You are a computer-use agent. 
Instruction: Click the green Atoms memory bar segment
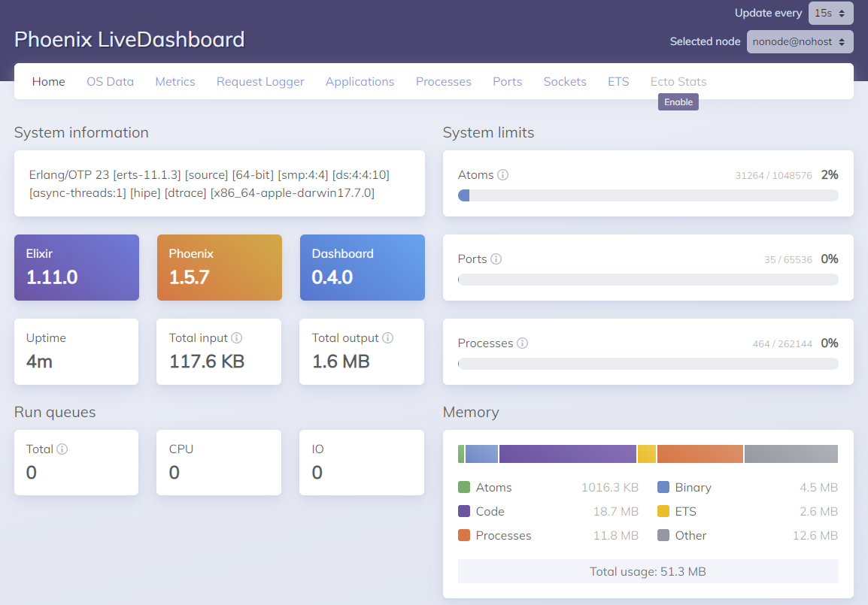[461, 453]
